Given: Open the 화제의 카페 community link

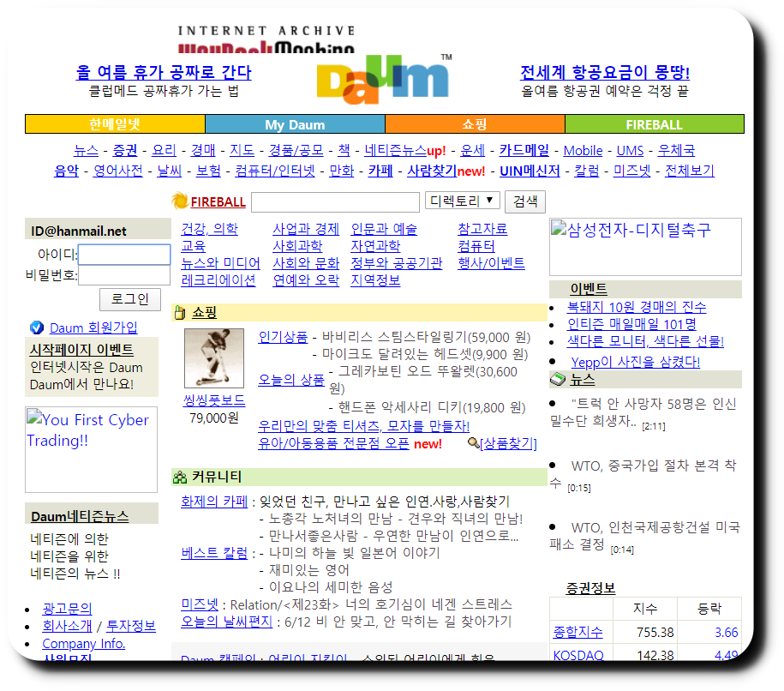Looking at the screenshot, I should point(214,502).
